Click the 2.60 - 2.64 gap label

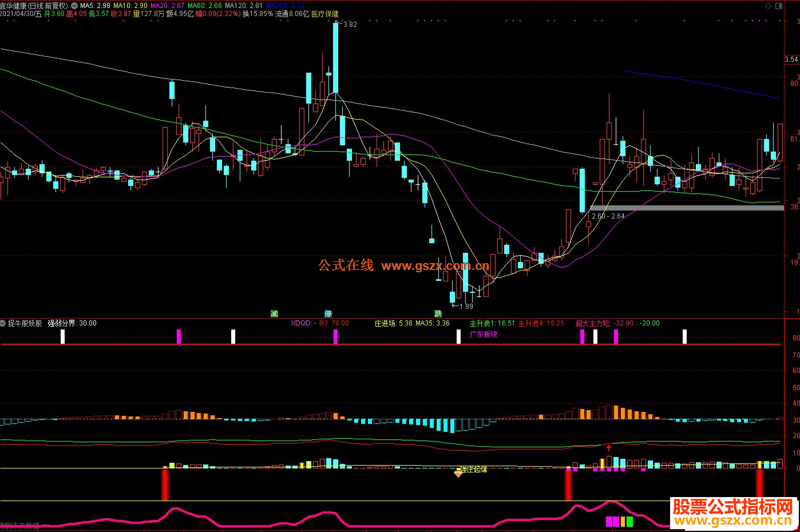pos(608,216)
